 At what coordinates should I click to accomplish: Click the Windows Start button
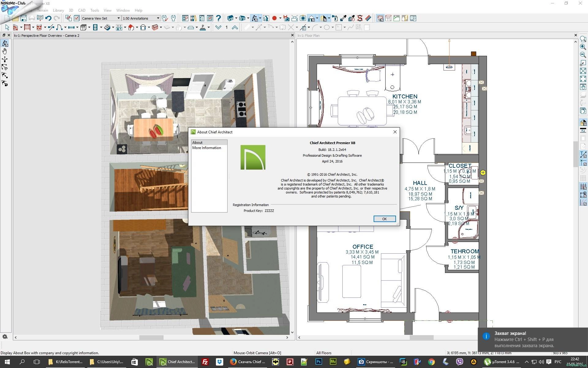tap(7, 362)
